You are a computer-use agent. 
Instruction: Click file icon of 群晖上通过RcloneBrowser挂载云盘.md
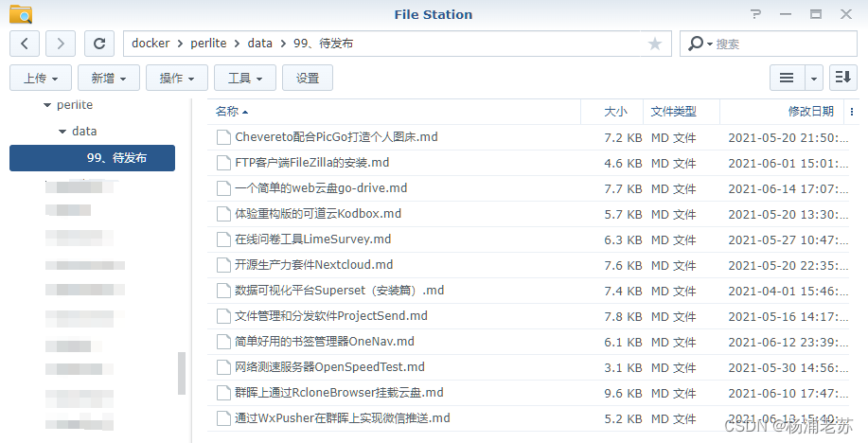tap(223, 393)
